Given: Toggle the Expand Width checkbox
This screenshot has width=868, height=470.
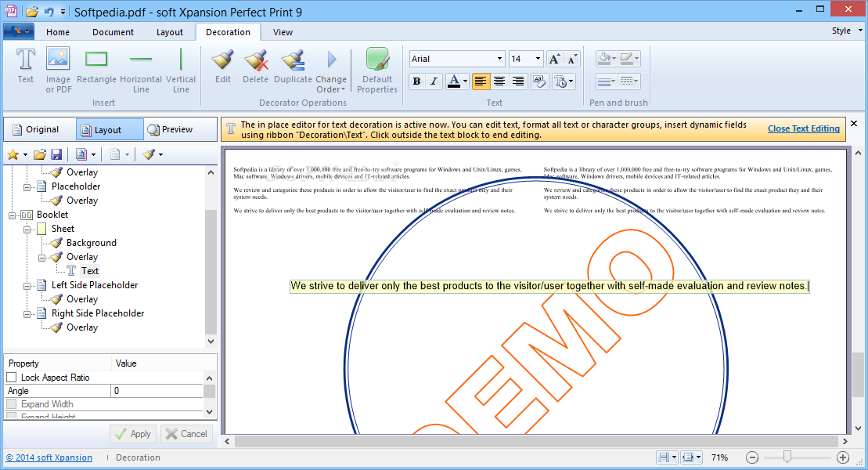Looking at the screenshot, I should 12,404.
